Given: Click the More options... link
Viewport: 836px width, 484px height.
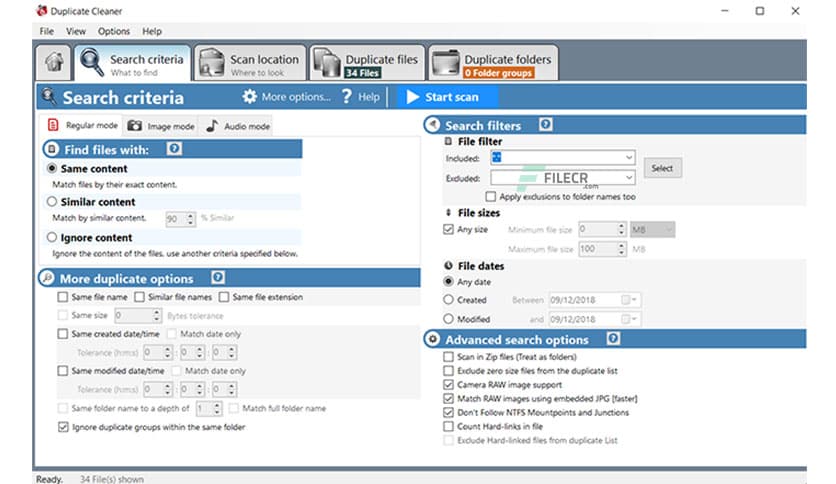Looking at the screenshot, I should point(296,97).
